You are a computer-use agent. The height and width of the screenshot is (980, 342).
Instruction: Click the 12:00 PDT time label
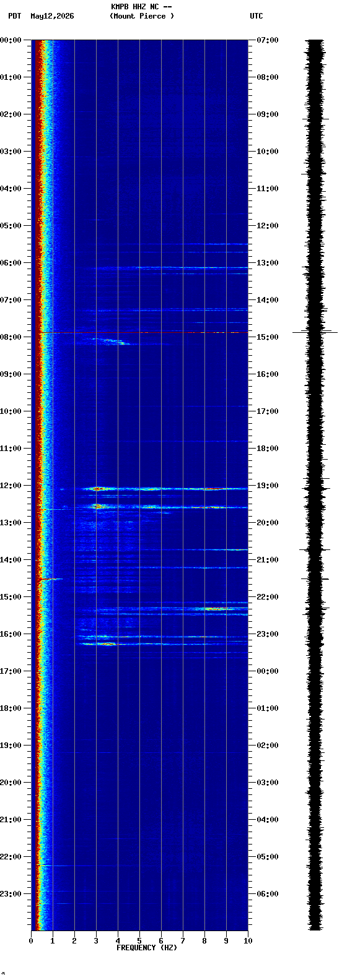11,486
